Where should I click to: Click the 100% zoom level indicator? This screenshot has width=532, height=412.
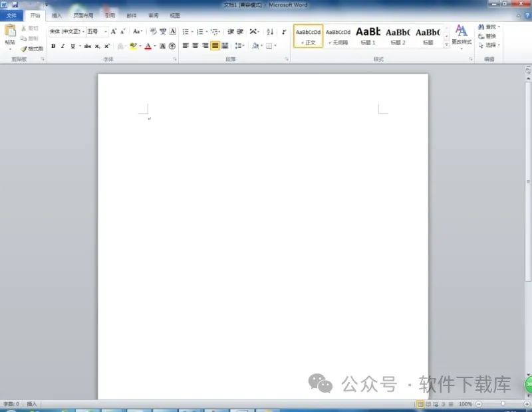coord(465,404)
